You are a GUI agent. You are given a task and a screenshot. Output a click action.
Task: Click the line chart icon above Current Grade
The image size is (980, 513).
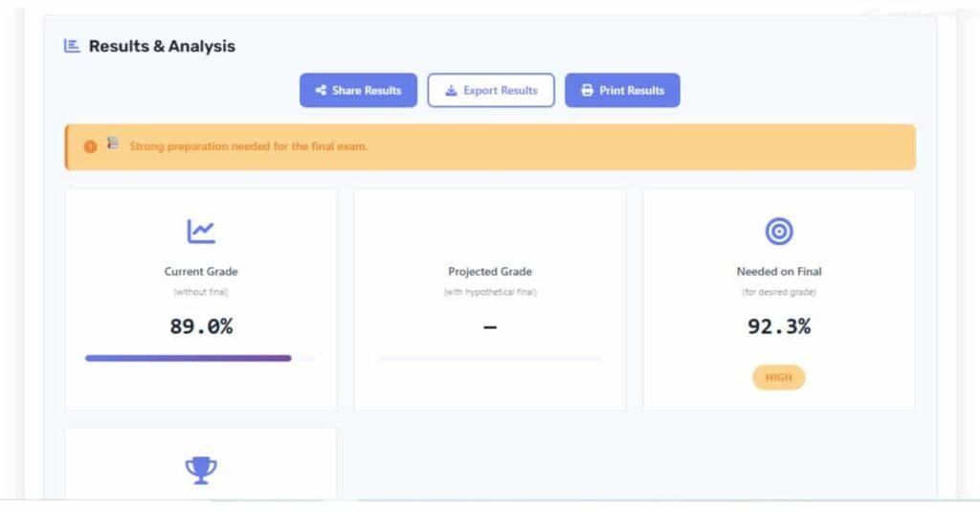click(x=201, y=231)
